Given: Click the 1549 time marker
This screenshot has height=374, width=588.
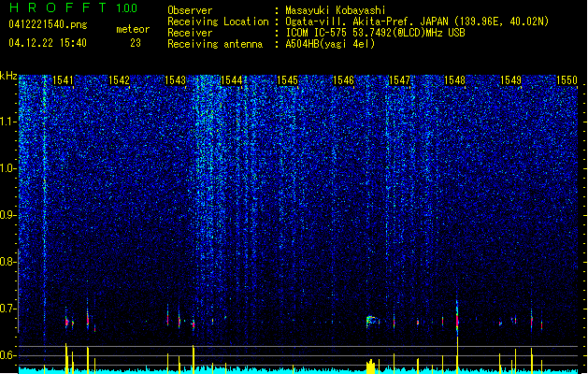Looking at the screenshot, I should click(510, 80).
